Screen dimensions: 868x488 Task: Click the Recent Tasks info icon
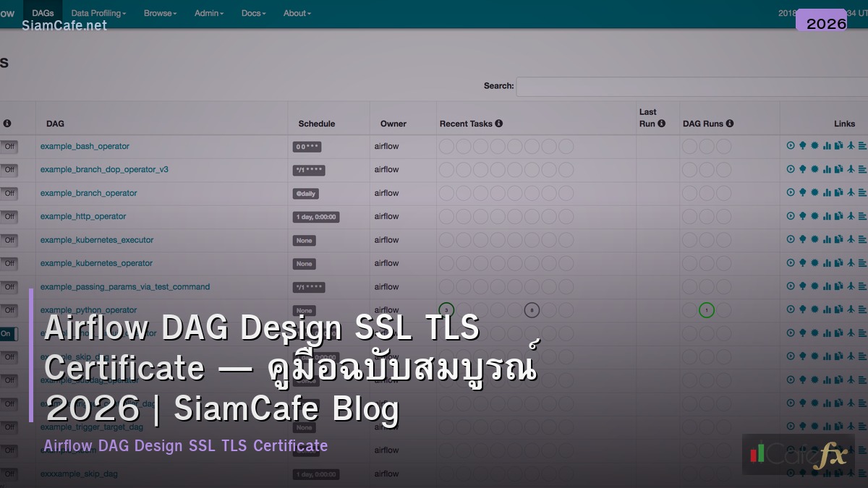(x=499, y=123)
